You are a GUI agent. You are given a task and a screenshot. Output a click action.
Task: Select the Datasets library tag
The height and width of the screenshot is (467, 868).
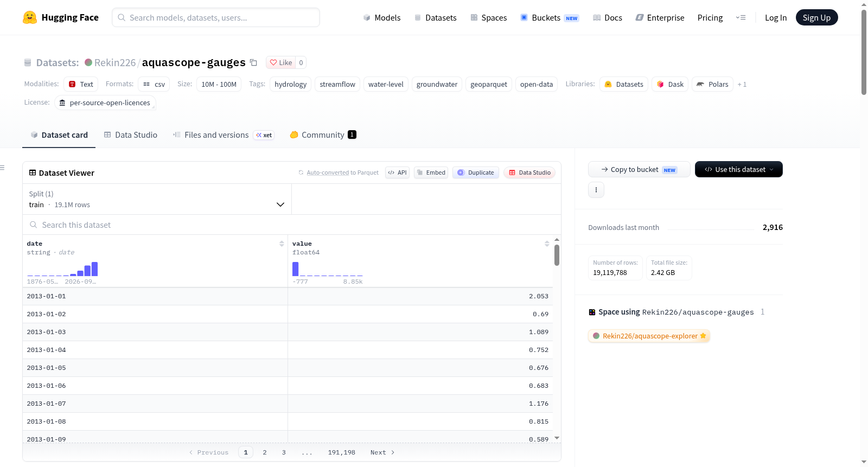[x=624, y=84]
